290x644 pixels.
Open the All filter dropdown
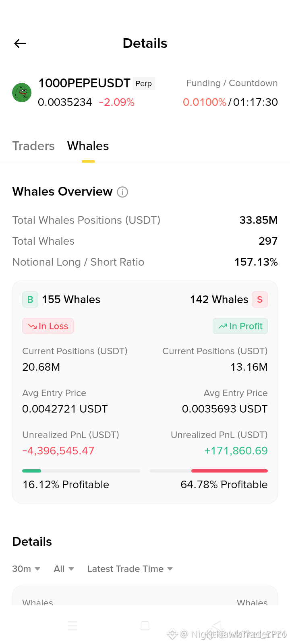tap(64, 569)
